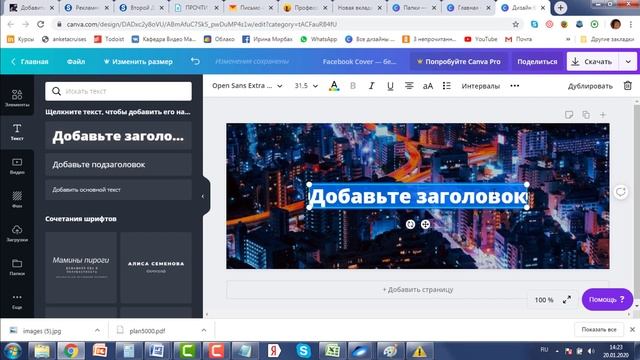
Task: Bookmark this page with star icon
Action: coord(516,24)
